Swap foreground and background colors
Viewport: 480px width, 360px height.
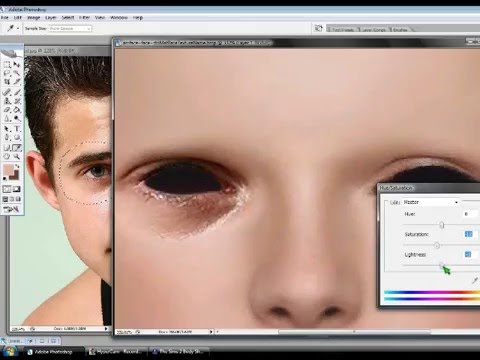[x=17, y=166]
